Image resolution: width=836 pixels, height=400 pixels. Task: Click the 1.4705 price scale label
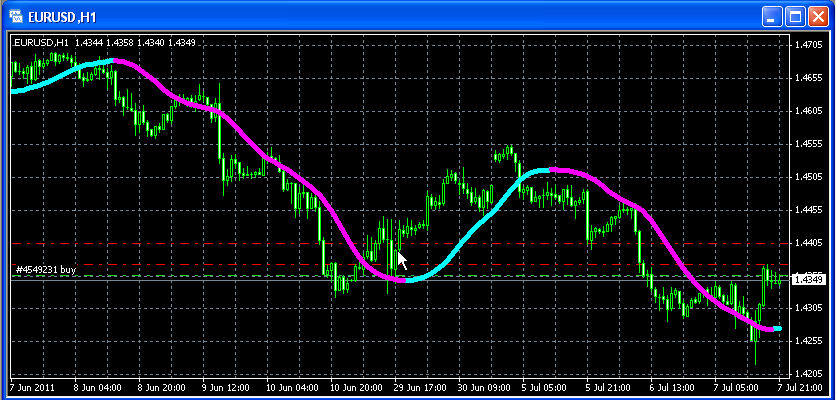[808, 45]
